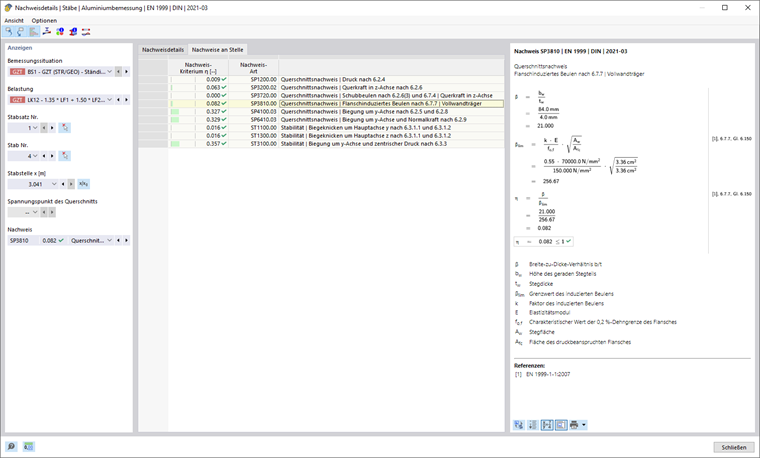Viewport: 760px width, 458px height.
Task: Click the Nachweis-Kriterium column header
Action: pyautogui.click(x=198, y=68)
